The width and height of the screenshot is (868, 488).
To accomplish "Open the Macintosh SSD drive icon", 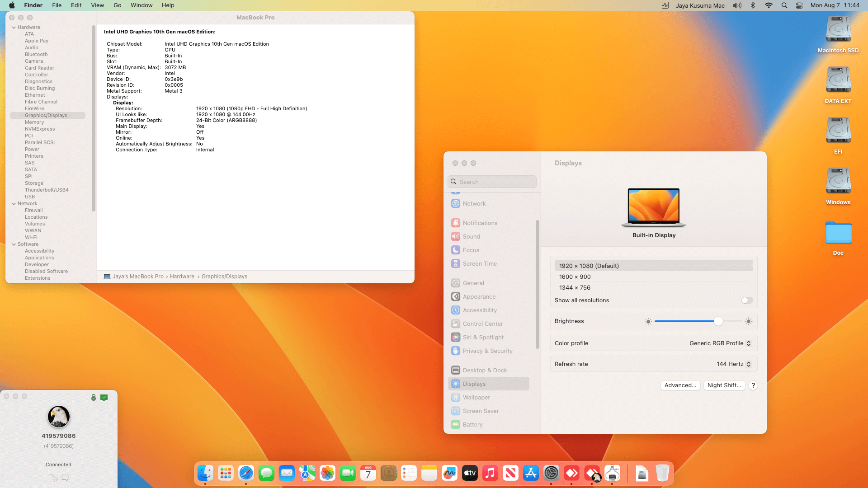I will pyautogui.click(x=838, y=30).
